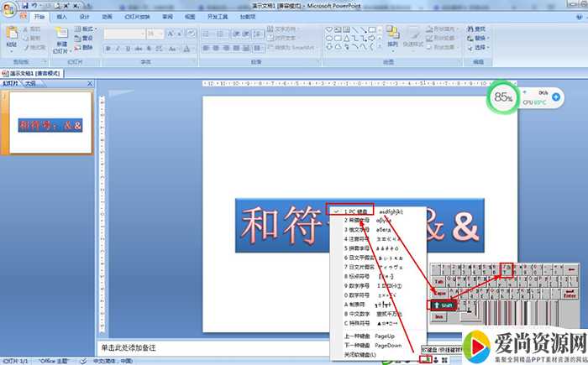Screen dimensions: 588x365
Task: Switch to the Insert (插入) ribbon tab
Action: coord(61,16)
